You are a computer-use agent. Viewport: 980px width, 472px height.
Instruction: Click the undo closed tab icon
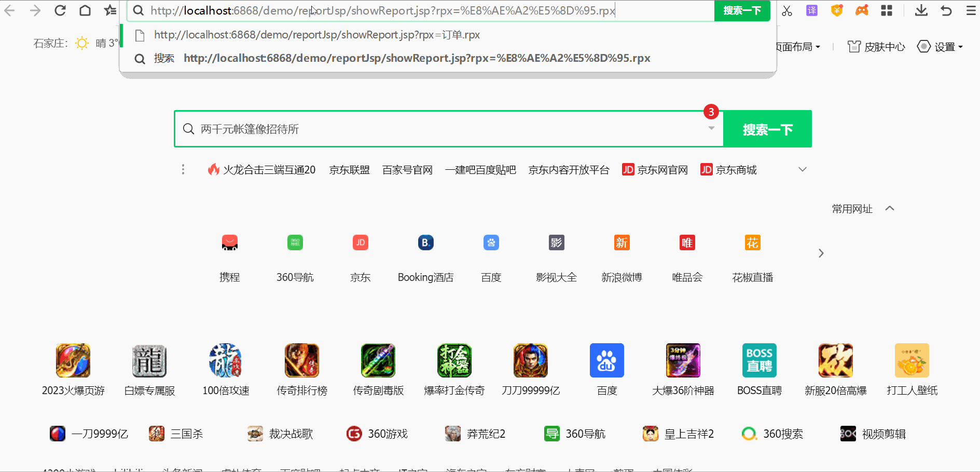click(x=946, y=10)
